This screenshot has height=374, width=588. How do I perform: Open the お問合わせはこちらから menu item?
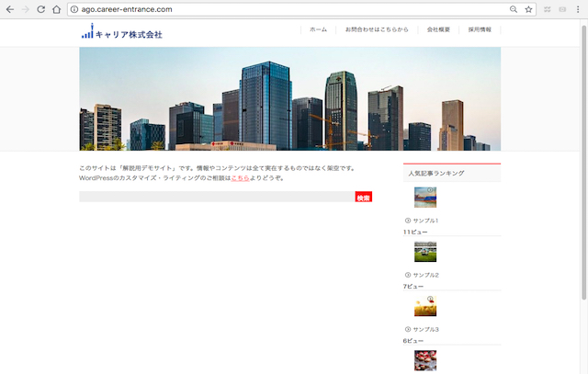(x=377, y=29)
